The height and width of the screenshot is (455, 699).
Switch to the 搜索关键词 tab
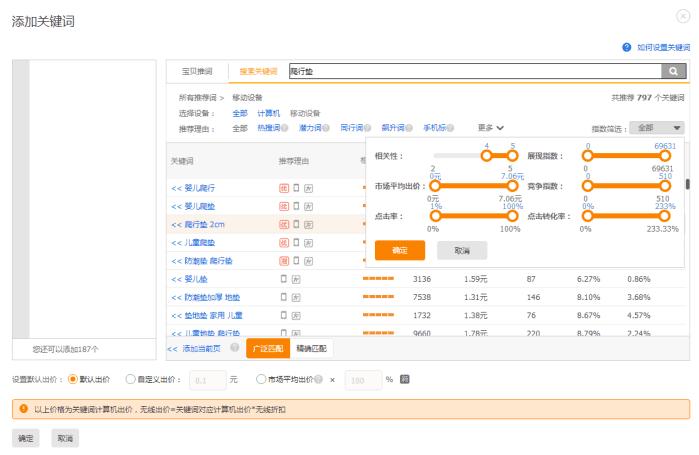(x=259, y=71)
